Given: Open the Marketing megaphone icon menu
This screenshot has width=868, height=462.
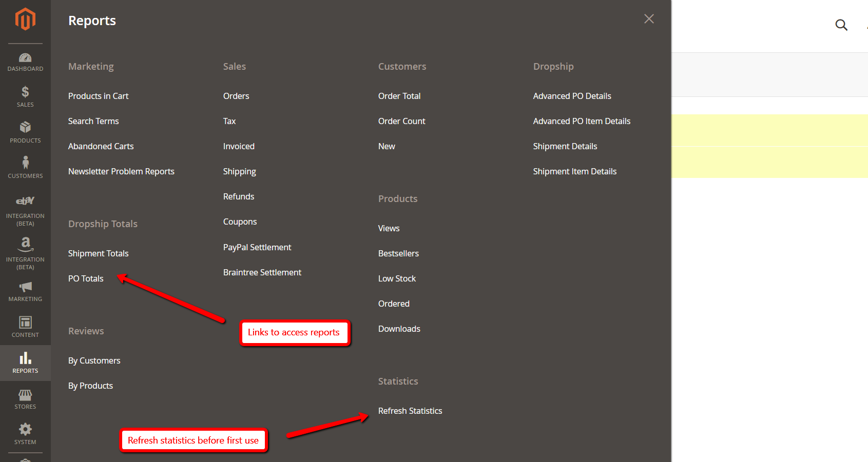Looking at the screenshot, I should (25, 291).
